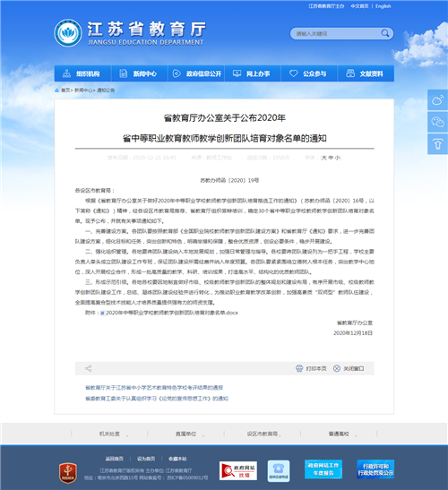The width and height of the screenshot is (448, 490).
Task: Click the red government emblem badge in the footer
Action: point(68,473)
